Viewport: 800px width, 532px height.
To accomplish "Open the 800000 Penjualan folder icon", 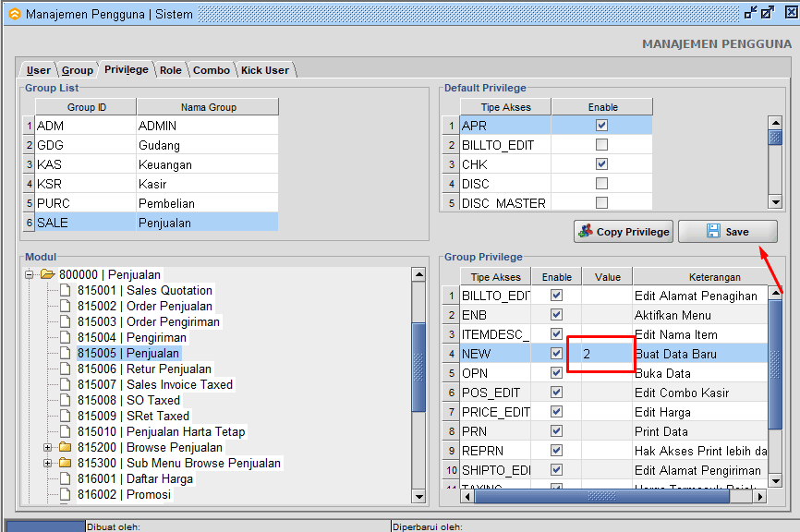I will [47, 274].
